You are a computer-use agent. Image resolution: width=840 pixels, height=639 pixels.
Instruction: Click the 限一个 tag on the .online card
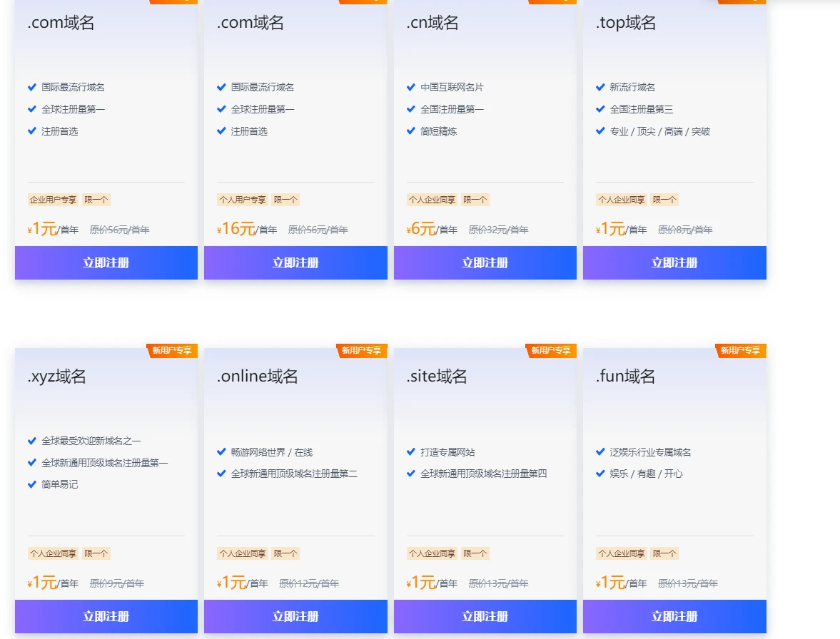[x=285, y=553]
